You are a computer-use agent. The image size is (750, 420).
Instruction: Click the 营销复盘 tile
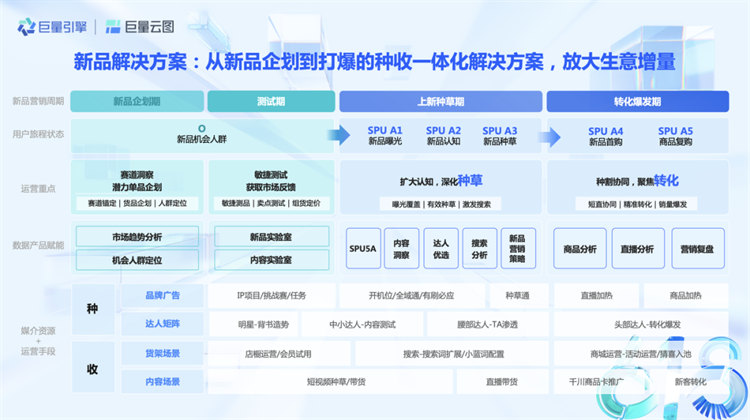pos(697,248)
